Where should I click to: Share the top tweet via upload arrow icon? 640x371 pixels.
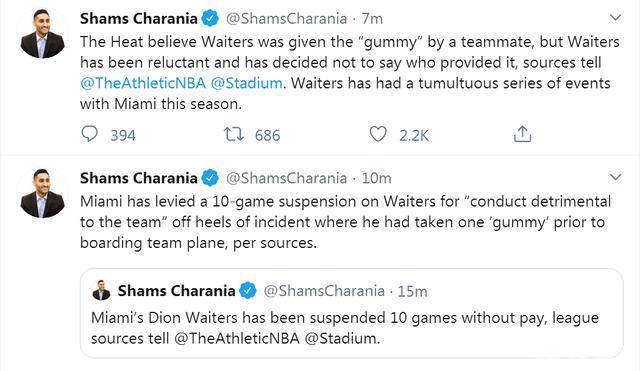pyautogui.click(x=522, y=134)
